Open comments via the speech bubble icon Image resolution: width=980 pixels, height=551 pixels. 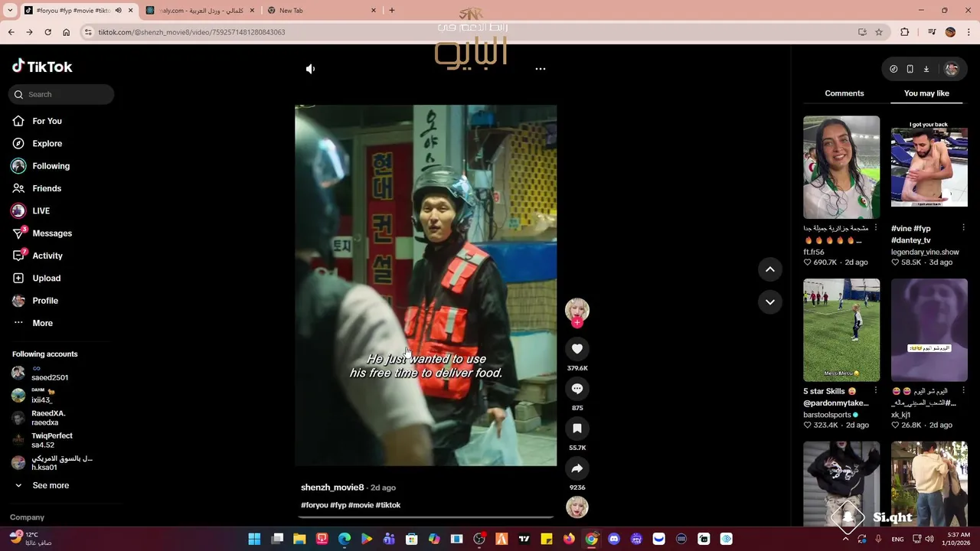(577, 389)
